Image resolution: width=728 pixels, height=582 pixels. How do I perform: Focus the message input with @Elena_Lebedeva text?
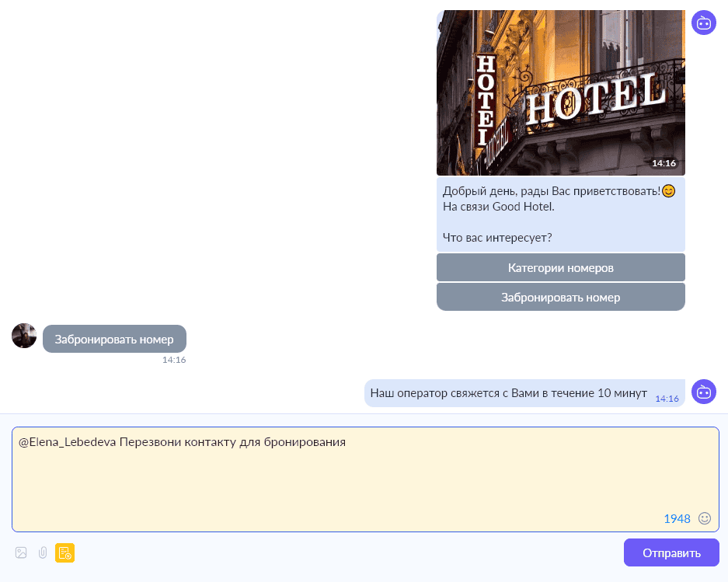[x=365, y=479]
